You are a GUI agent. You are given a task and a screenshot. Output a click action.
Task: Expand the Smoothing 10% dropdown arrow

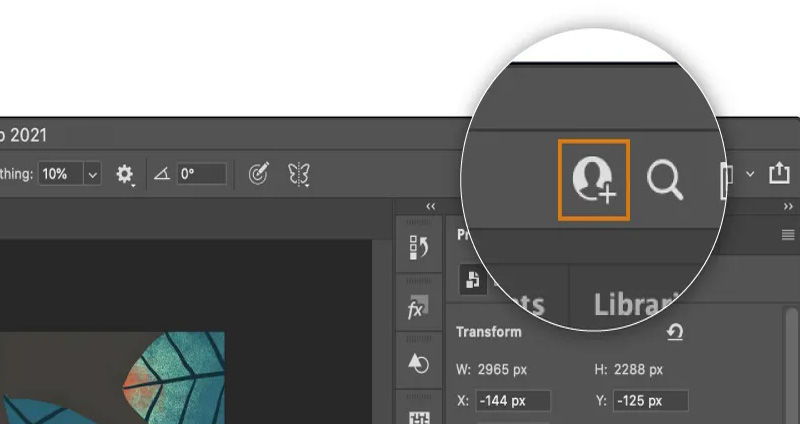[92, 174]
